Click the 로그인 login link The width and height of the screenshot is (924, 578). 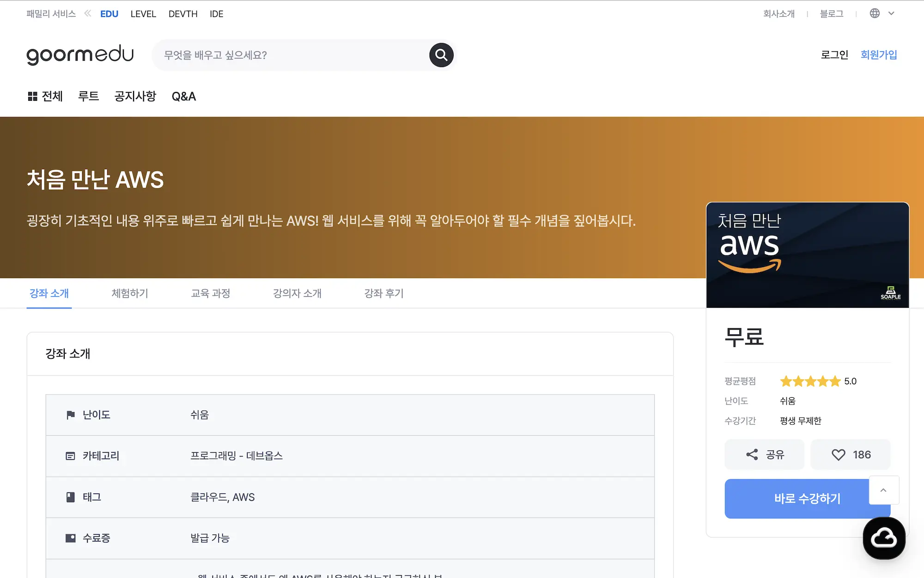[834, 55]
